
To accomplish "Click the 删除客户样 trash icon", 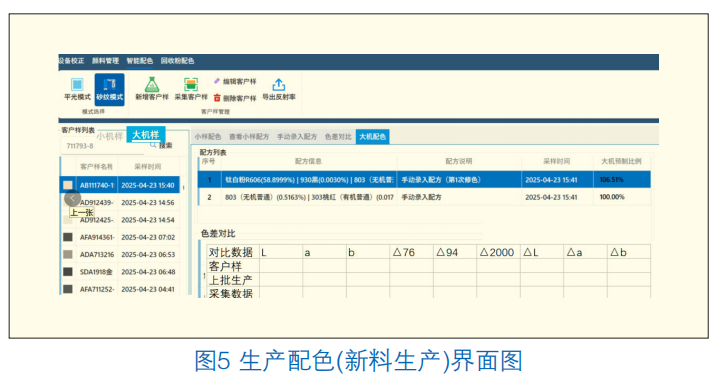I will pyautogui.click(x=217, y=98).
